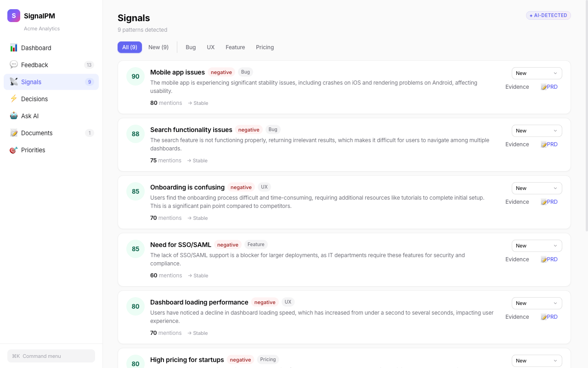588x368 pixels.
Task: Expand the New dropdown on Need for SSO/SAML
Action: coord(537,246)
